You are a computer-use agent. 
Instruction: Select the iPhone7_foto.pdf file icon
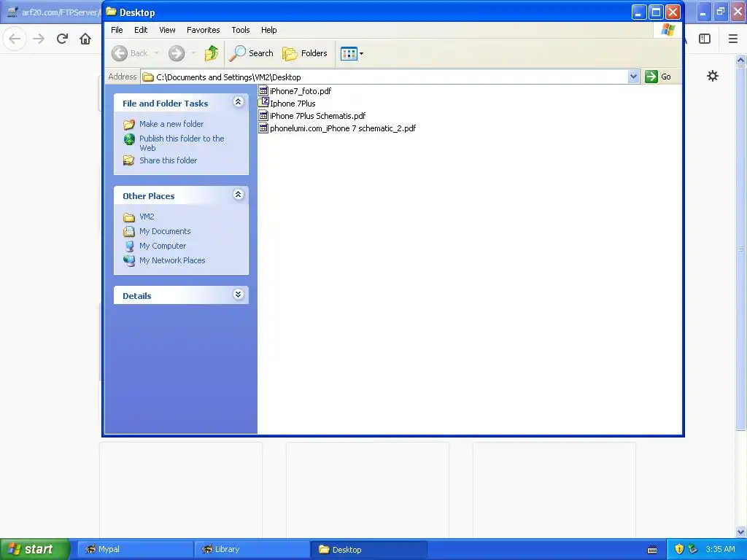pyautogui.click(x=263, y=90)
